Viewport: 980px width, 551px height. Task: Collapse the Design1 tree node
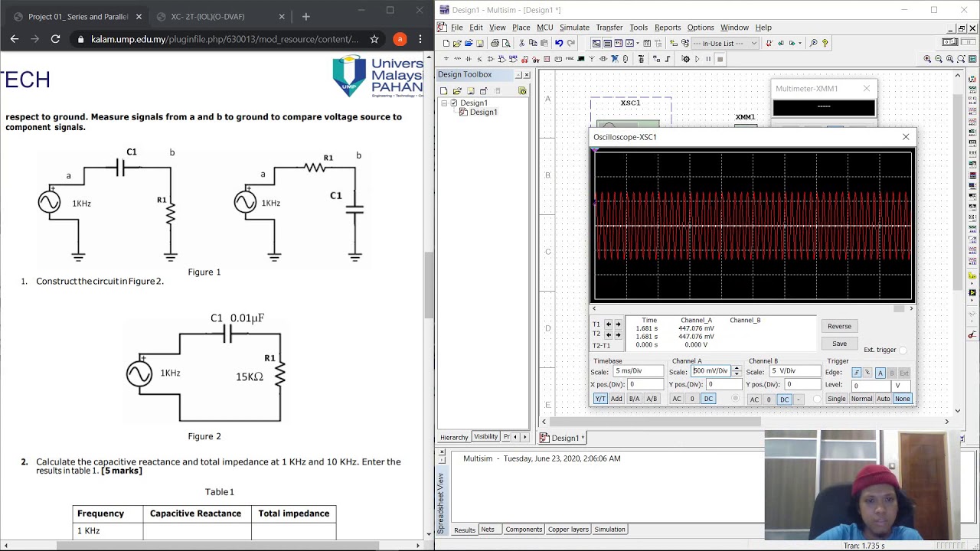pyautogui.click(x=444, y=103)
